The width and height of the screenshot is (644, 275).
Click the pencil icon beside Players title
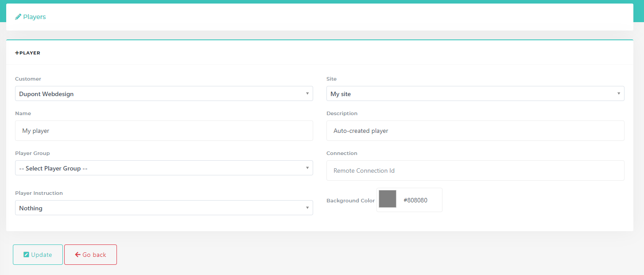coord(18,17)
